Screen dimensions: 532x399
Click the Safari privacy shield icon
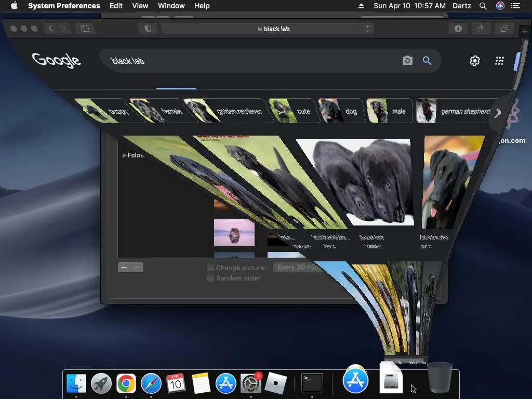[x=147, y=29]
